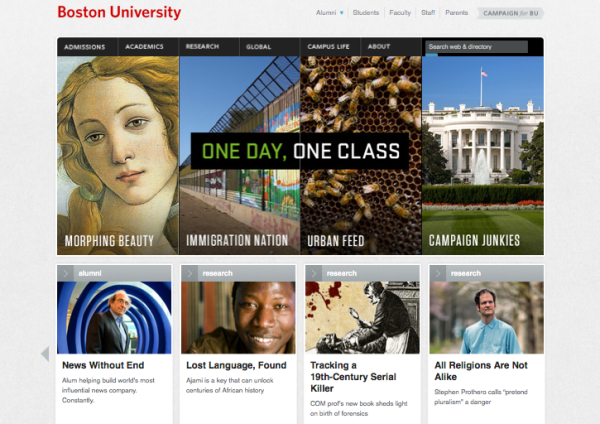Open the News Without End headline
600x424 pixels.
coord(103,365)
